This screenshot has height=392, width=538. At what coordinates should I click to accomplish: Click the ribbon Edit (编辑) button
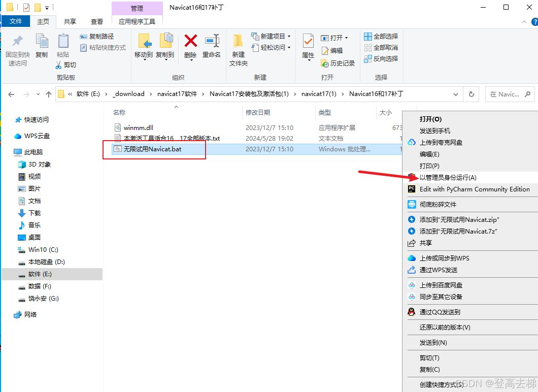(x=332, y=51)
